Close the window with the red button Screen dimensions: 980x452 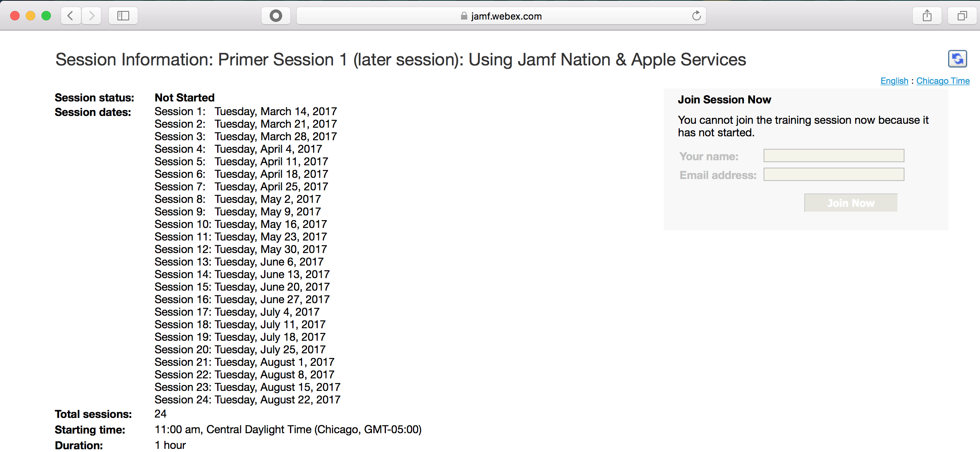pos(15,16)
